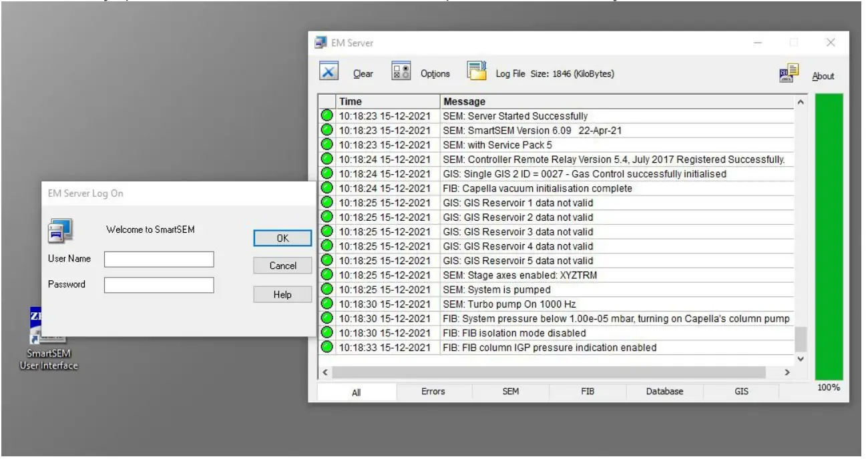868x461 pixels.
Task: Click green status icon for Server Started Successfully
Action: coord(327,116)
